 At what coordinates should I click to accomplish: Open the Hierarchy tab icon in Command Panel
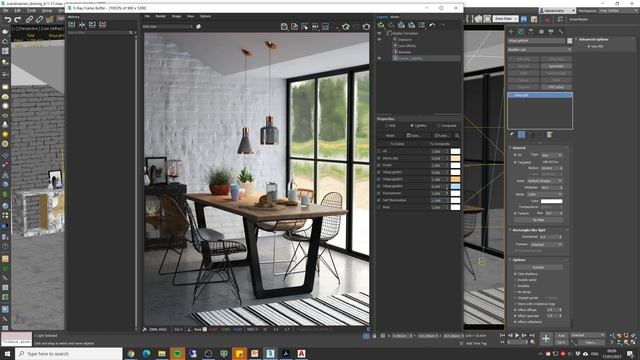tap(531, 31)
